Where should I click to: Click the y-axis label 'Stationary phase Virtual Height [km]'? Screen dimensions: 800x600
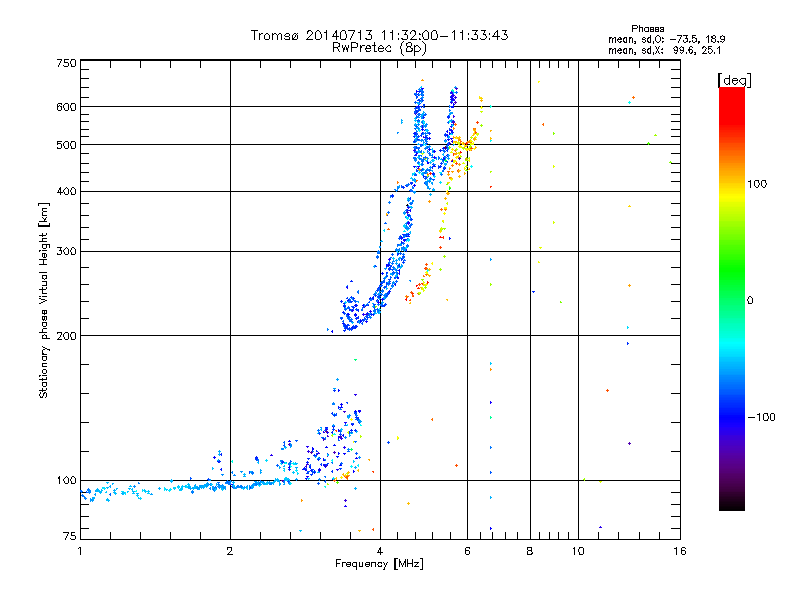pyautogui.click(x=44, y=300)
